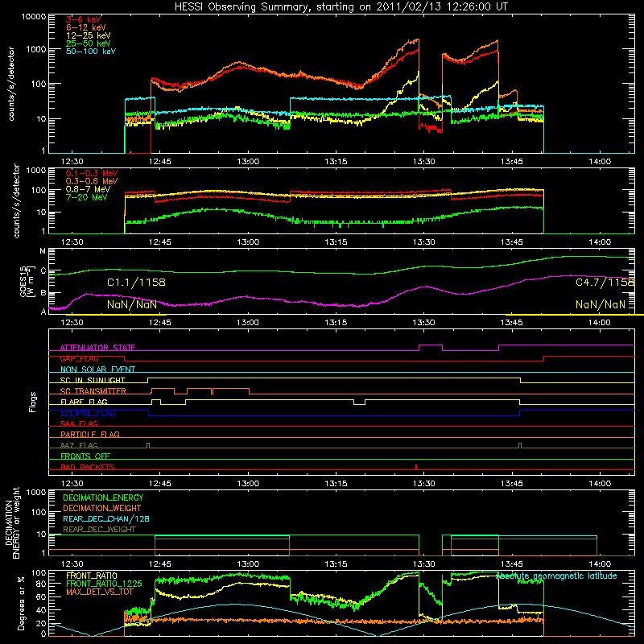Click the 'C1.1/1158' flare annotation
This screenshot has width=644, height=644.
click(136, 283)
